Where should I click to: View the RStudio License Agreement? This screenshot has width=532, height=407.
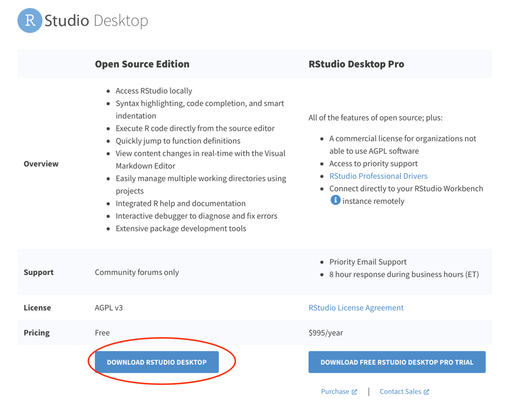[x=355, y=307]
